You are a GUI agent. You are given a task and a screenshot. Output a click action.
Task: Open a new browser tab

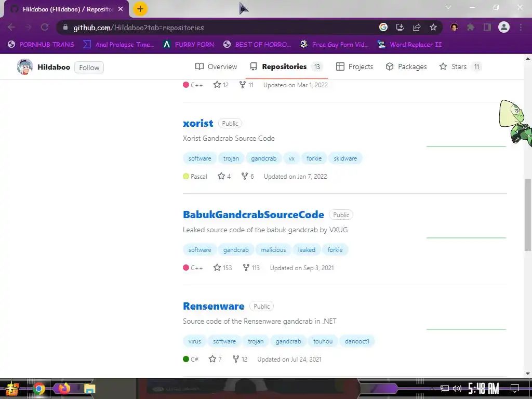pos(140,9)
